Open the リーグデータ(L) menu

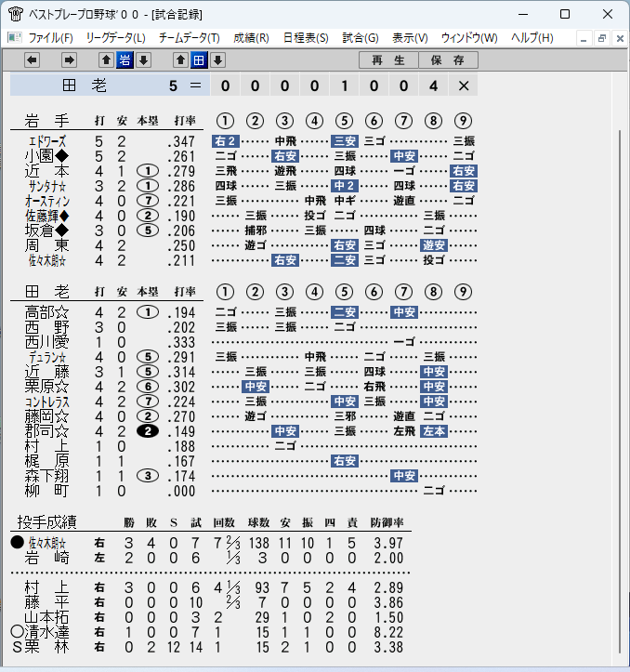[x=116, y=38]
